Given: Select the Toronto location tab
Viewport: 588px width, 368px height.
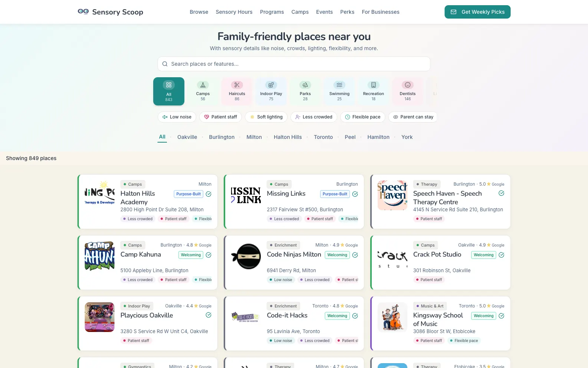Looking at the screenshot, I should click(323, 137).
